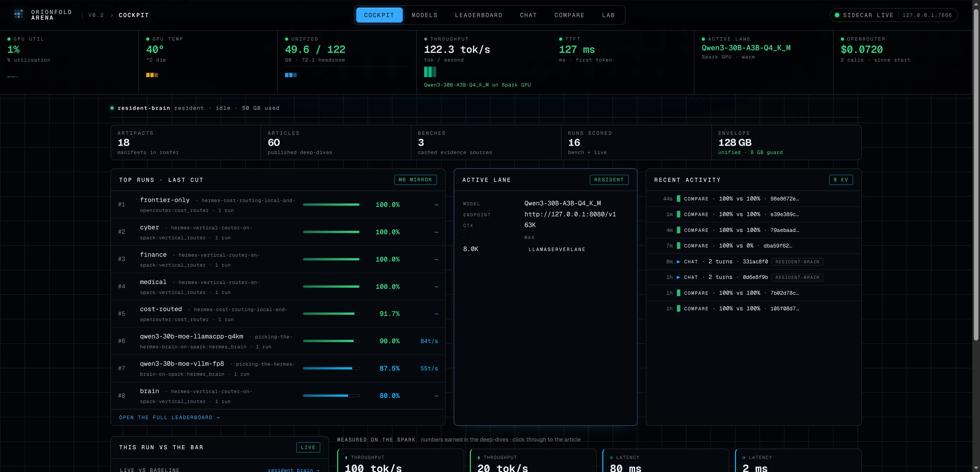Click the Runs Scored 16 stat card
980x472 pixels.
[636, 142]
